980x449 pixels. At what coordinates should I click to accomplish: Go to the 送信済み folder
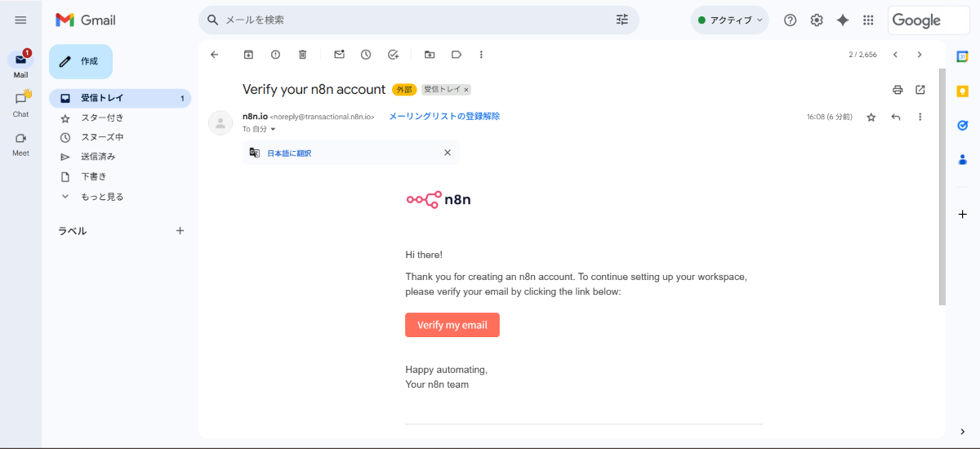click(98, 157)
